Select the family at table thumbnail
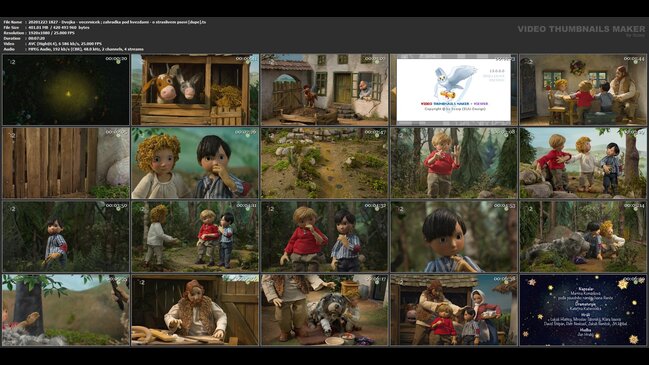This screenshot has height=365, width=649. [583, 89]
